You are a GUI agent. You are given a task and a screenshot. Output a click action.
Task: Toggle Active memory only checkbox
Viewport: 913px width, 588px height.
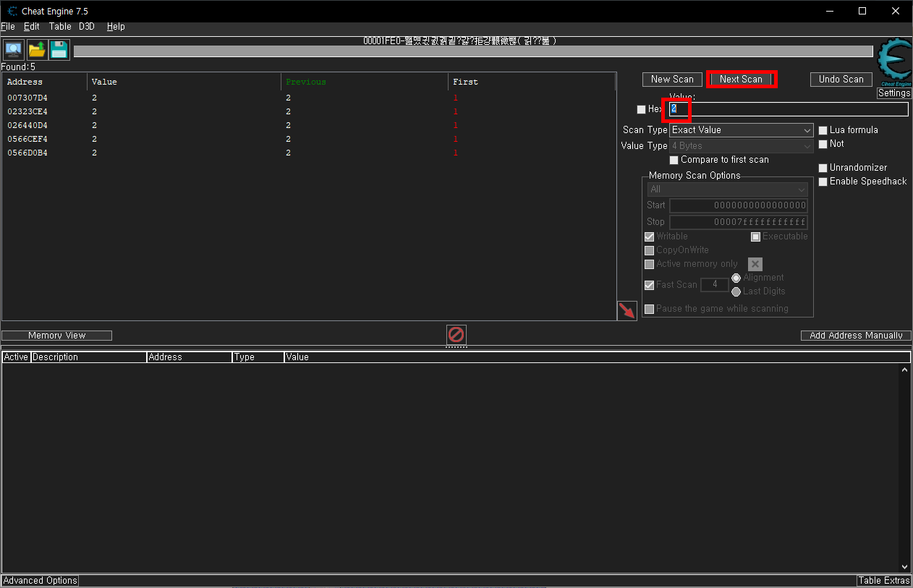coord(649,264)
